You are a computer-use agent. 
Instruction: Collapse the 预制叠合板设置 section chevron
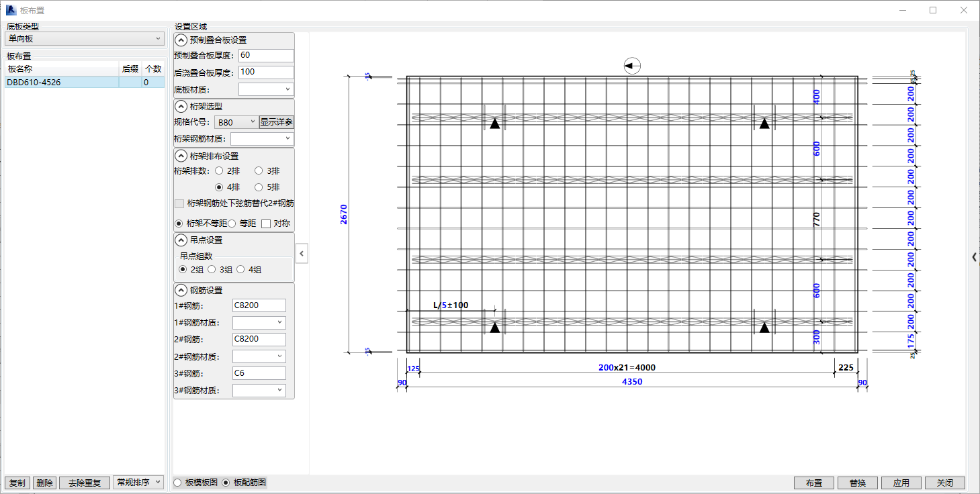coord(181,40)
